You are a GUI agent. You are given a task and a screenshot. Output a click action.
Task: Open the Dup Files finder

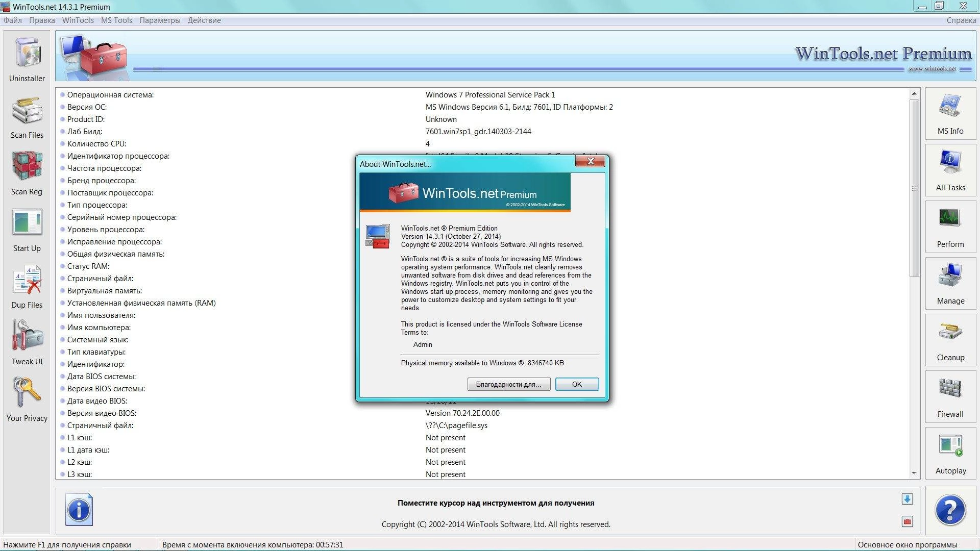coord(27,286)
